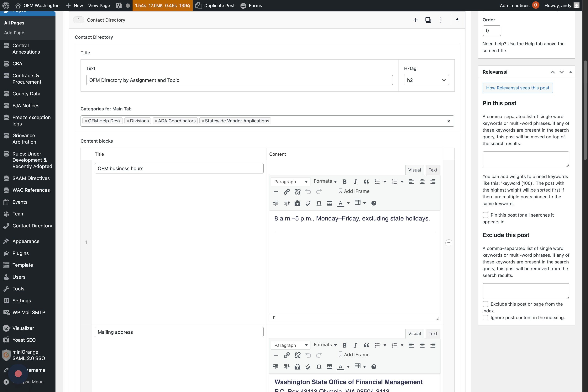Screen dimensions: 588x392
Task: Check Exclude this post from the index
Action: click(x=485, y=304)
